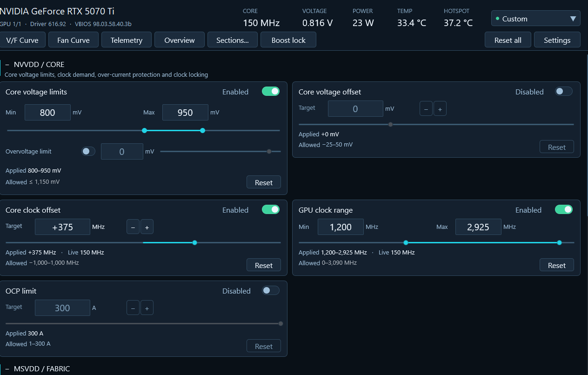
Task: Switch to the Telemetry view
Action: (x=127, y=40)
